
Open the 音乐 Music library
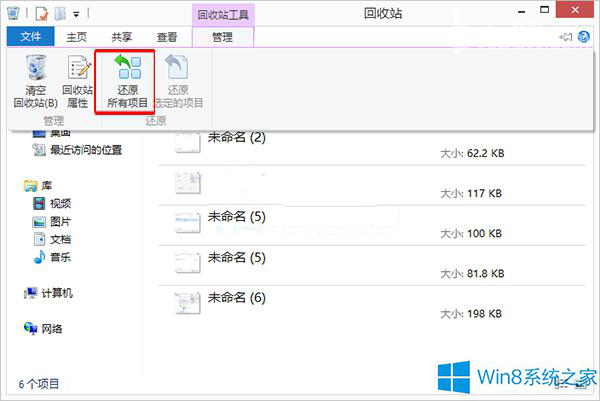52,257
